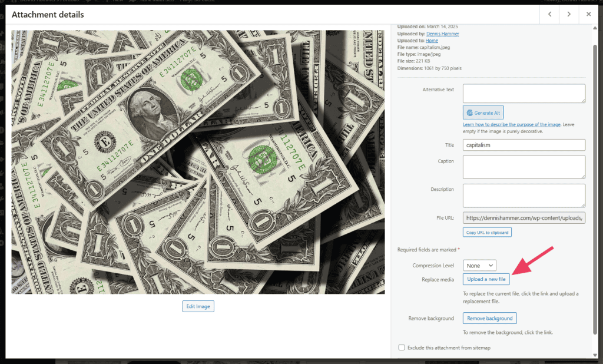Close the Attachment details dialog
Viewport: 603px width, 364px height.
click(588, 14)
